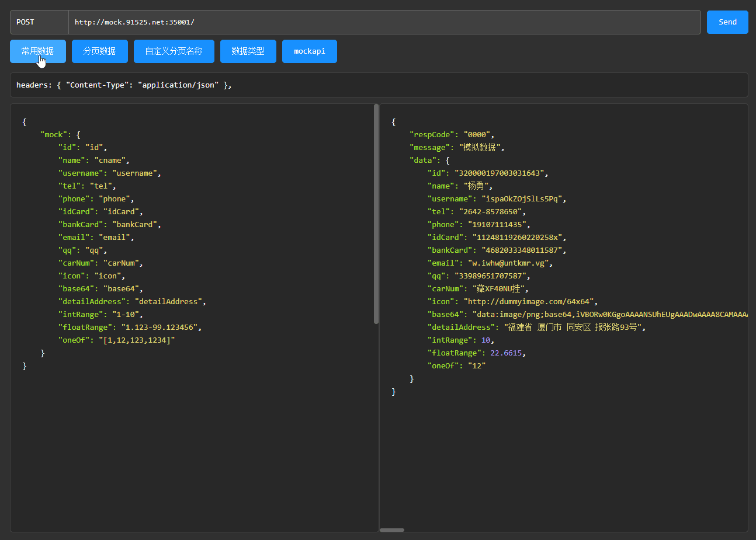Click the "email": "email" request line
Screen dimensions: 756x540
click(96, 238)
